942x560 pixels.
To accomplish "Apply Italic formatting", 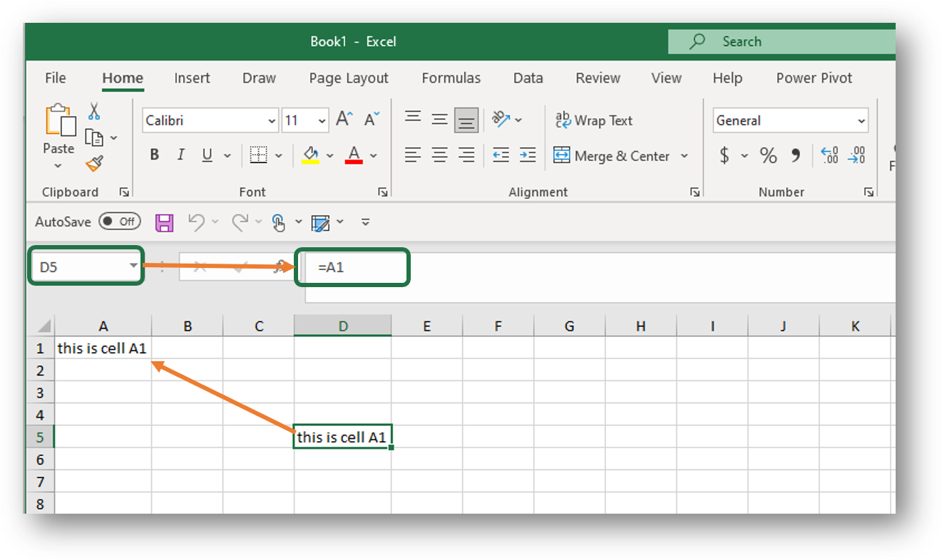I will [x=180, y=155].
